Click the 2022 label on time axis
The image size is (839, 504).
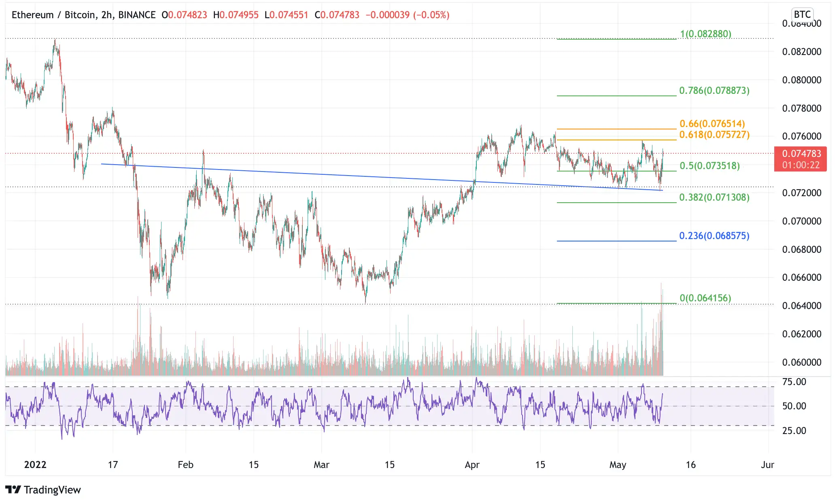coord(35,464)
